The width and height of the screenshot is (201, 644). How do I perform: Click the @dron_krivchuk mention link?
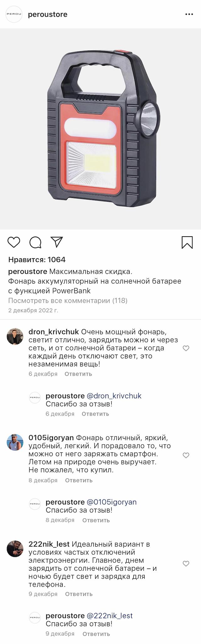(114, 396)
